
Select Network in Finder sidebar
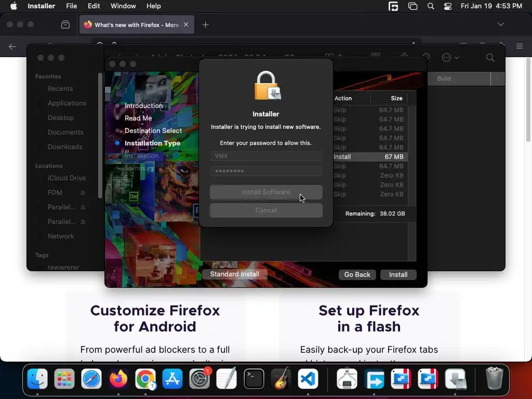pyautogui.click(x=61, y=236)
